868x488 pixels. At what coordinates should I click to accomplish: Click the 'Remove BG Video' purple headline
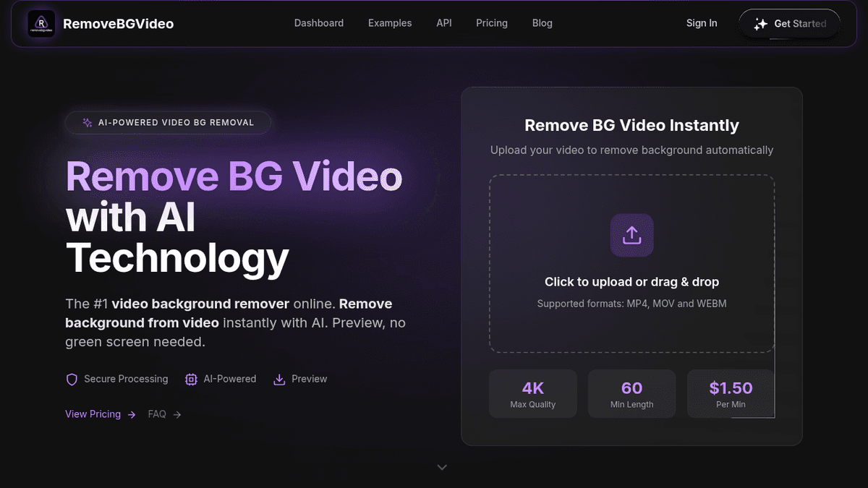pyautogui.click(x=234, y=177)
